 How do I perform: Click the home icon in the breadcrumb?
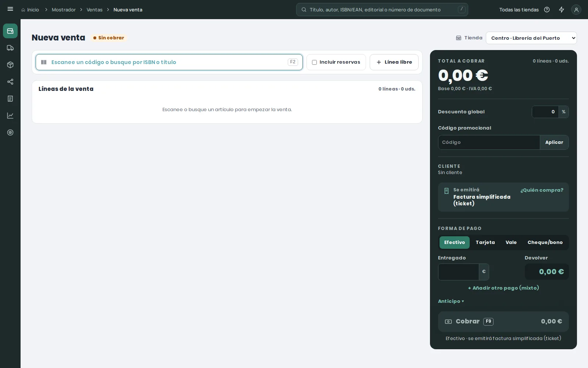23,10
